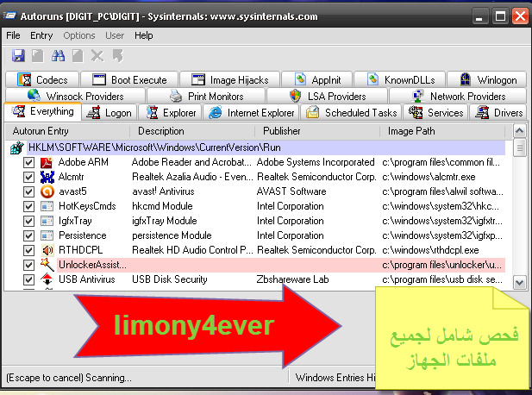This screenshot has width=532, height=395.
Task: Open the Entry menu
Action: coord(41,35)
